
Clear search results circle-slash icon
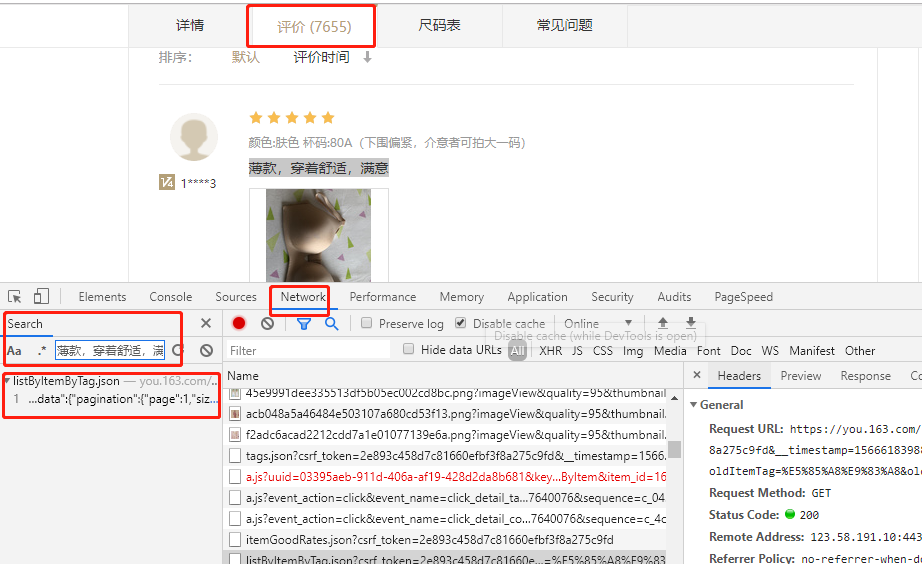206,351
